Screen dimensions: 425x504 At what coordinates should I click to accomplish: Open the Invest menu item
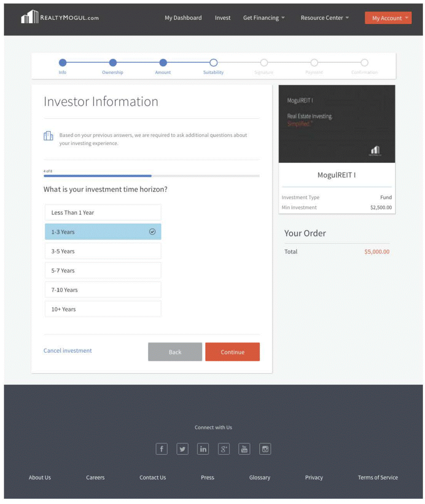223,18
